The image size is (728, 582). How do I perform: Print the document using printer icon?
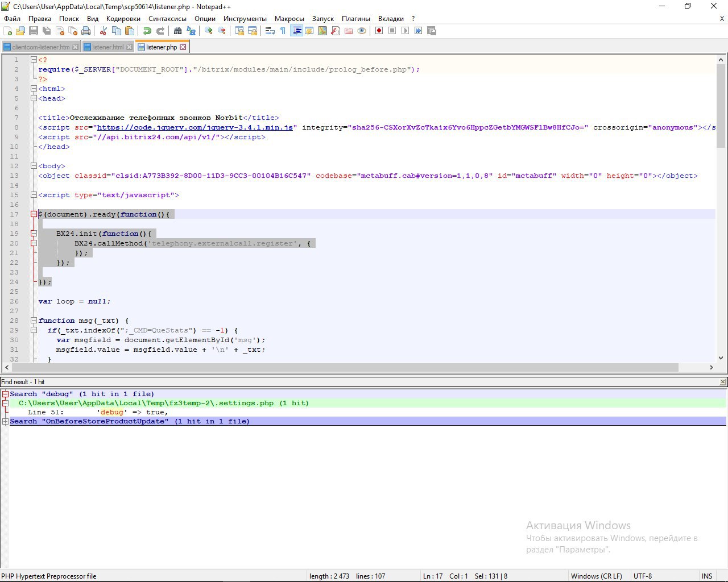pyautogui.click(x=86, y=31)
